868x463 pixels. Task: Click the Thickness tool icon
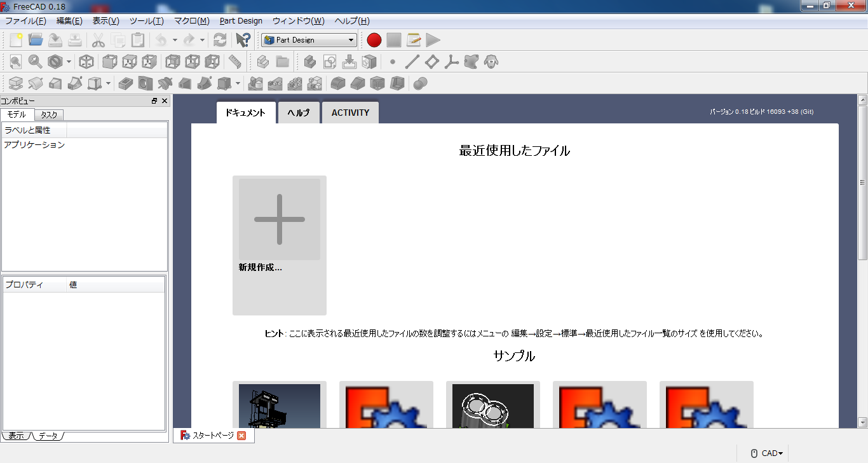pyautogui.click(x=397, y=83)
